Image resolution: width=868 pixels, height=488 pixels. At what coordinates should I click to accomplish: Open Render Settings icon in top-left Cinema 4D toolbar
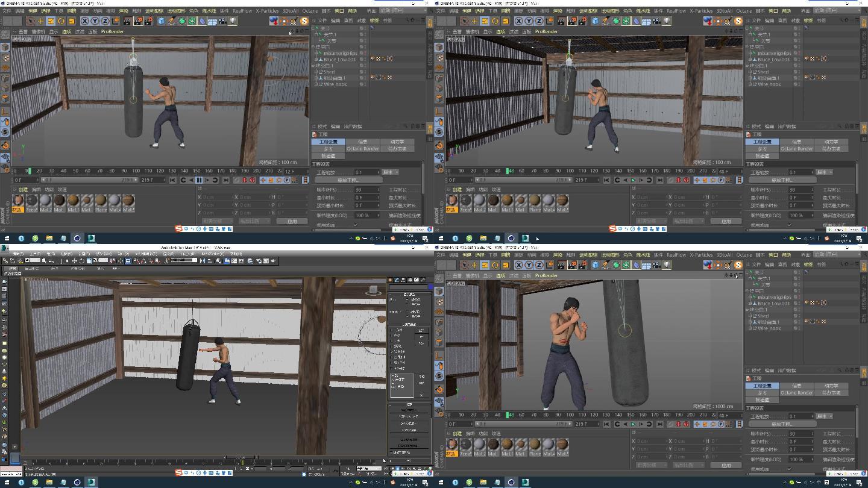click(148, 21)
